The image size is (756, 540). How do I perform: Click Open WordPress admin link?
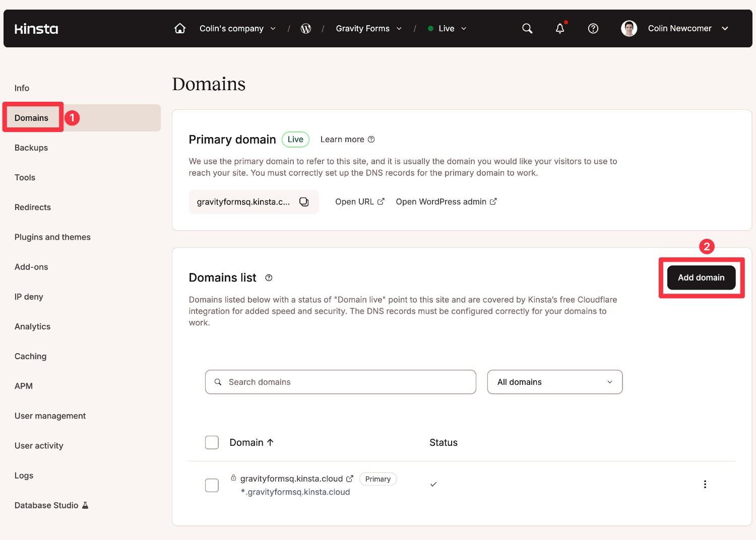[x=447, y=201]
